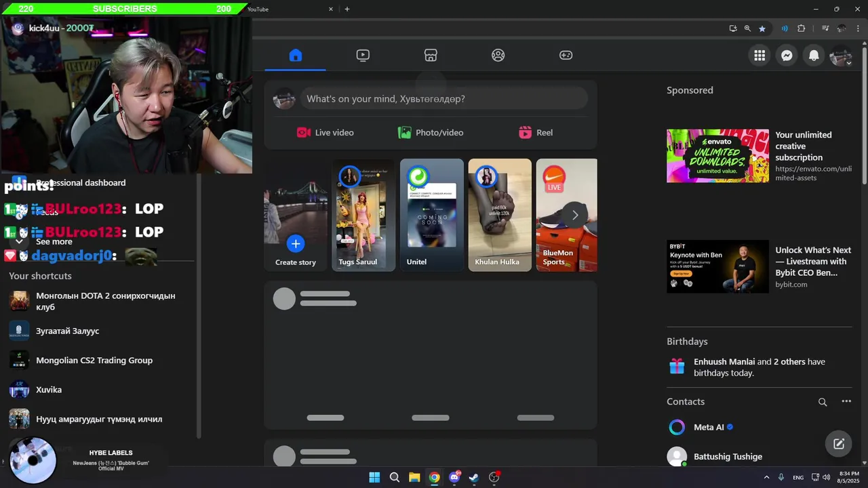This screenshot has height=488, width=868.
Task: Open Windows taskbar search
Action: tap(395, 477)
